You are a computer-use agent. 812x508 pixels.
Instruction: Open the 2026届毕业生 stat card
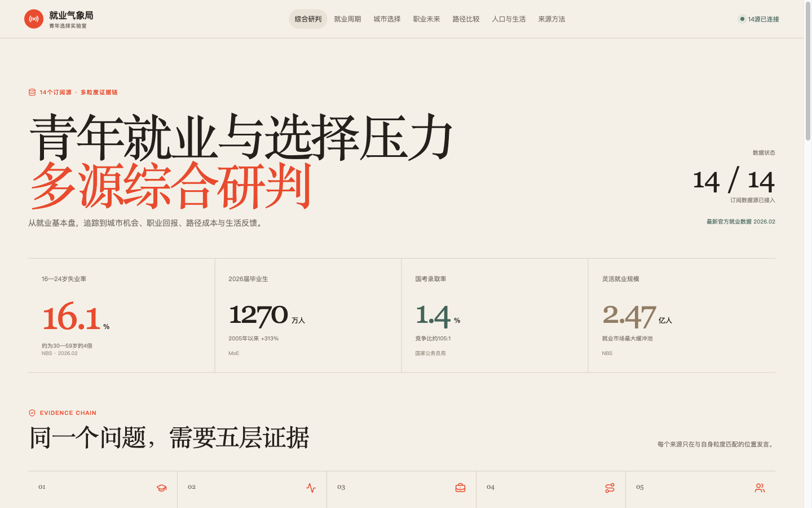click(x=308, y=316)
